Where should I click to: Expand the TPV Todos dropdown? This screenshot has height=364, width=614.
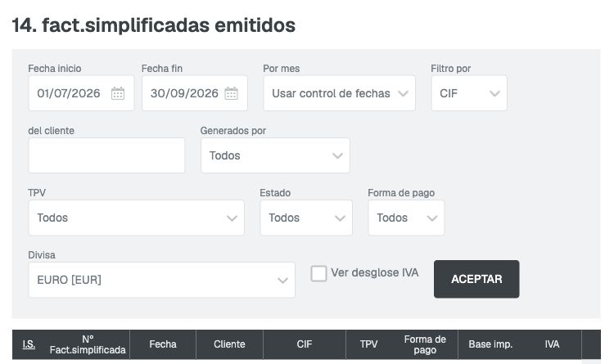(136, 218)
